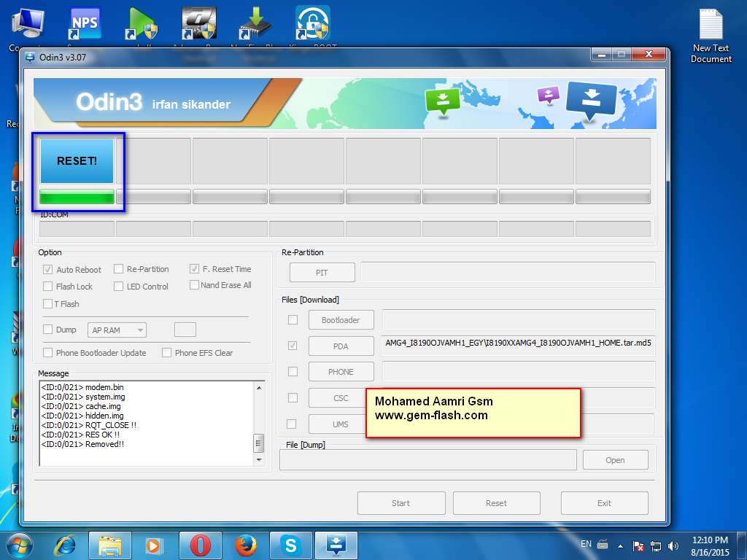Enable the Nand Erase All checkbox
This screenshot has width=747, height=560.
(194, 285)
